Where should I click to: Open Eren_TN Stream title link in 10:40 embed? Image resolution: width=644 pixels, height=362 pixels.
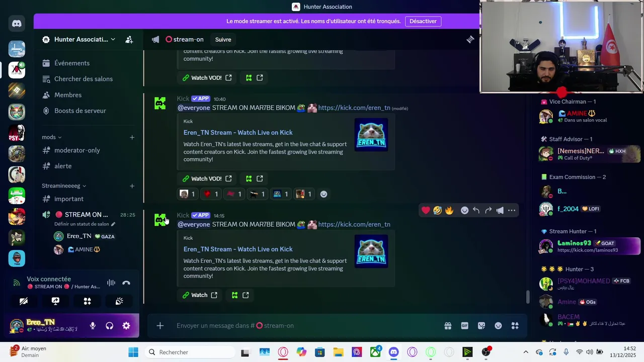pos(238,132)
